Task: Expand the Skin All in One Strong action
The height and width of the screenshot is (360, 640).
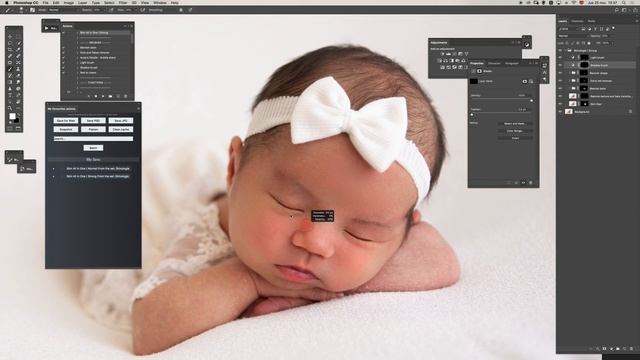Action: 78,33
